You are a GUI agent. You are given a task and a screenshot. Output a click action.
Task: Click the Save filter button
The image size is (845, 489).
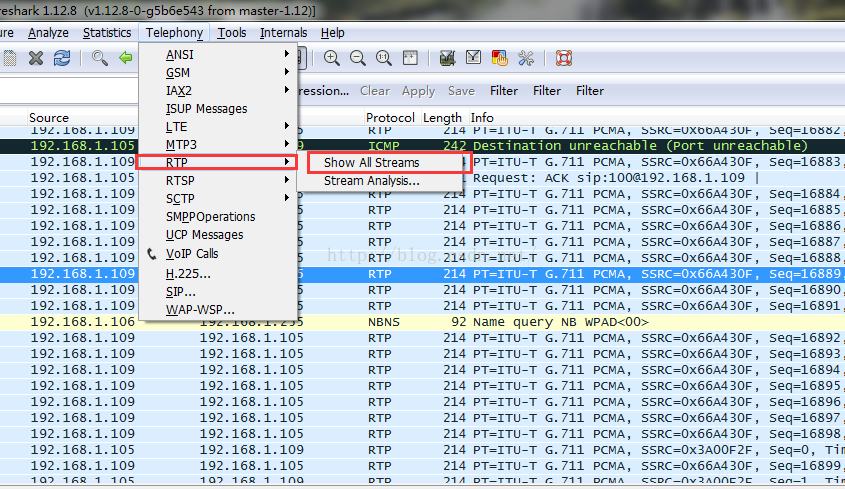(x=461, y=91)
